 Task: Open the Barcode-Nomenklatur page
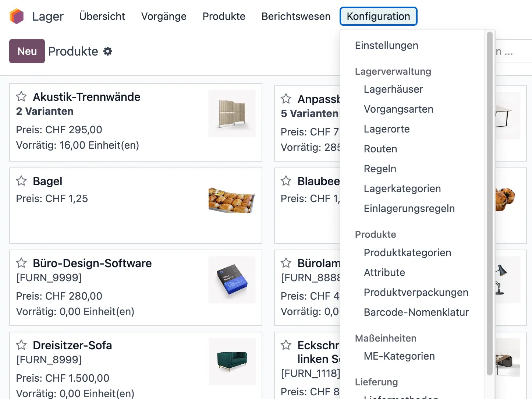click(x=416, y=312)
